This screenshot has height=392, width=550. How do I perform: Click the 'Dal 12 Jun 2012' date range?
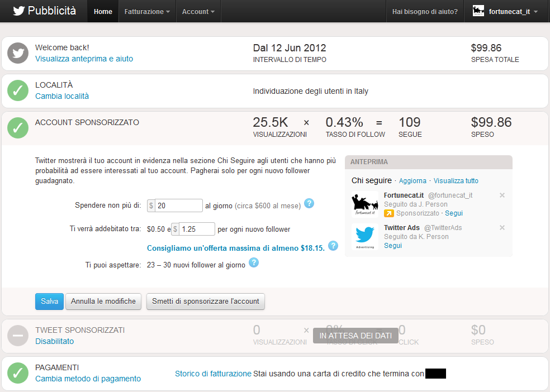[290, 47]
